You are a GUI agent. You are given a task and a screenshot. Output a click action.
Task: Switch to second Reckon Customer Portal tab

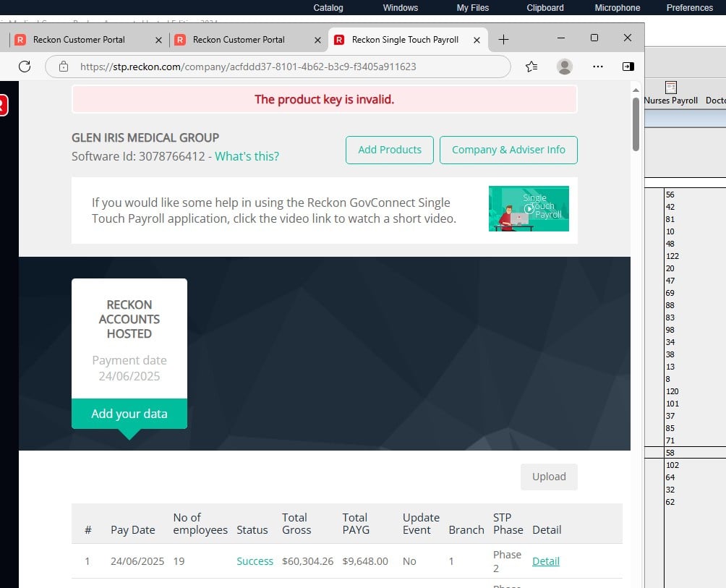pos(247,40)
